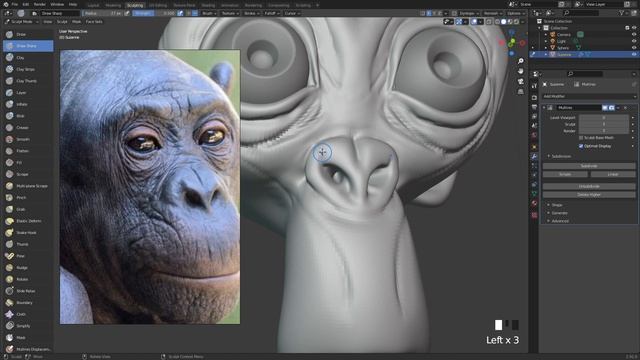The image size is (640, 360).
Task: Select the Boundary brush
Action: pyautogui.click(x=28, y=303)
